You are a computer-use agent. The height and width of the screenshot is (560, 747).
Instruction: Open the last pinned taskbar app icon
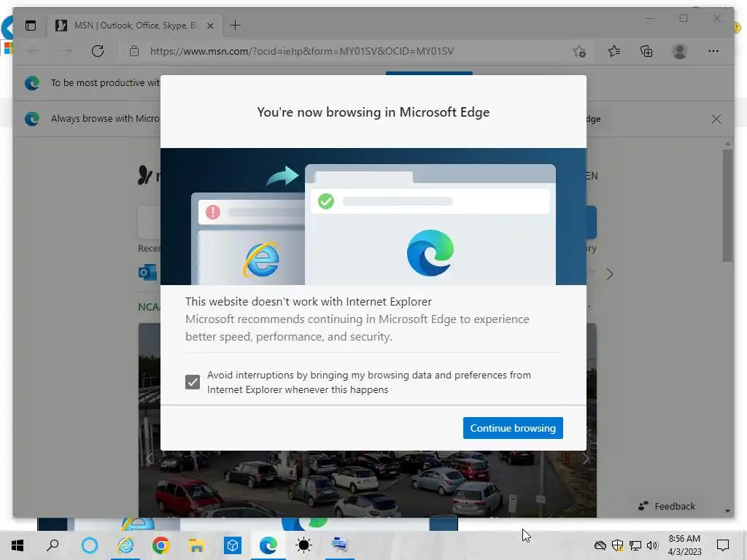(x=339, y=544)
